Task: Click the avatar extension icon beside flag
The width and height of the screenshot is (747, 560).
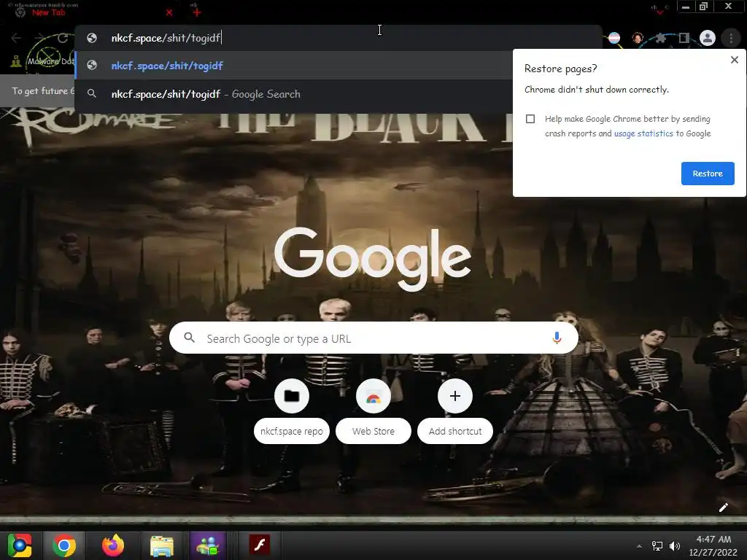Action: point(638,38)
